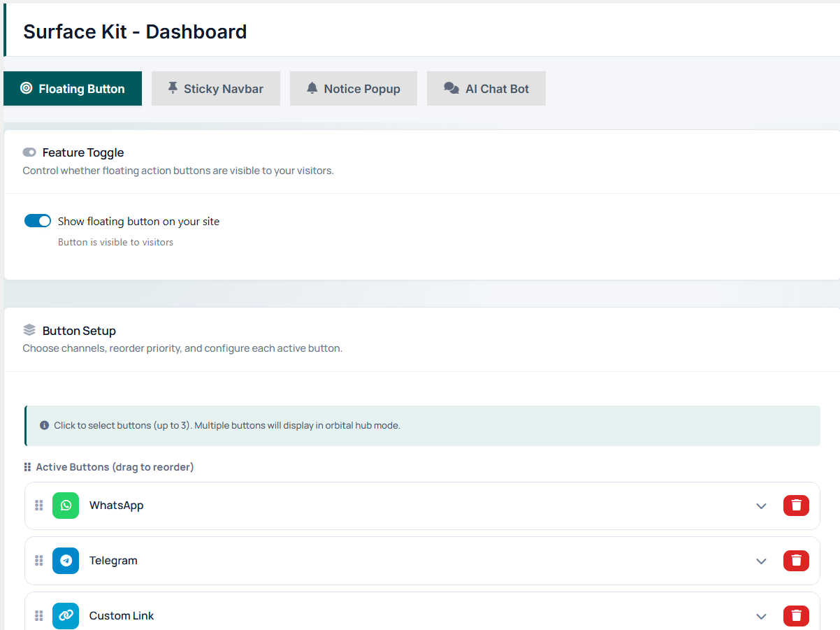Disable the show floating button toggle
The image size is (840, 630).
pos(38,221)
